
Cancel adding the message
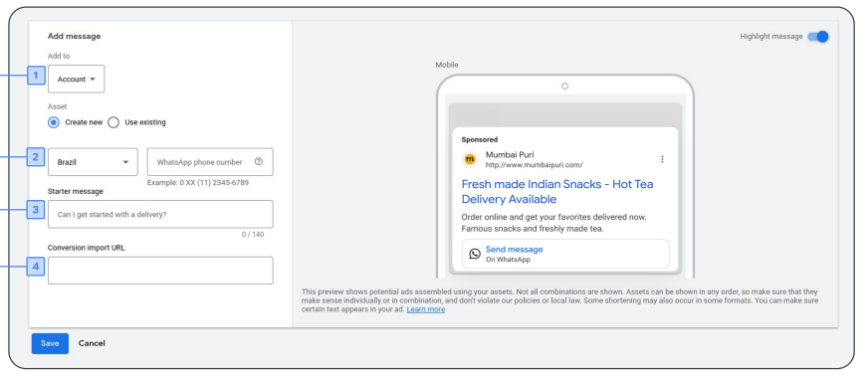(92, 344)
